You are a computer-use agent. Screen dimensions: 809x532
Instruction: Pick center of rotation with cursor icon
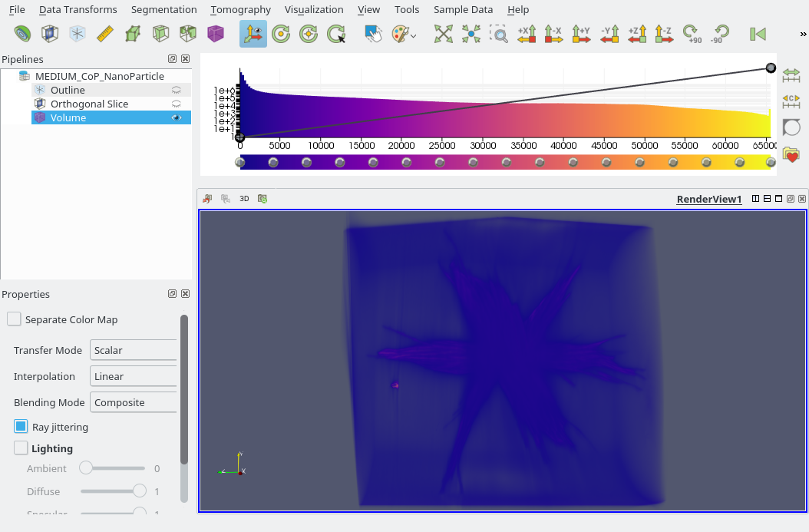(x=336, y=34)
